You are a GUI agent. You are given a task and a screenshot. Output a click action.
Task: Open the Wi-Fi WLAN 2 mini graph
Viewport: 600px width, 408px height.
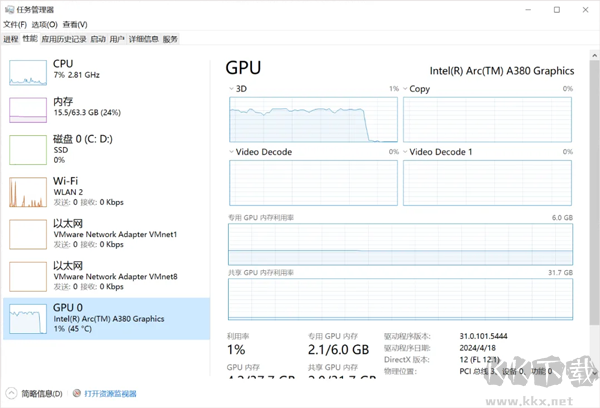point(28,192)
